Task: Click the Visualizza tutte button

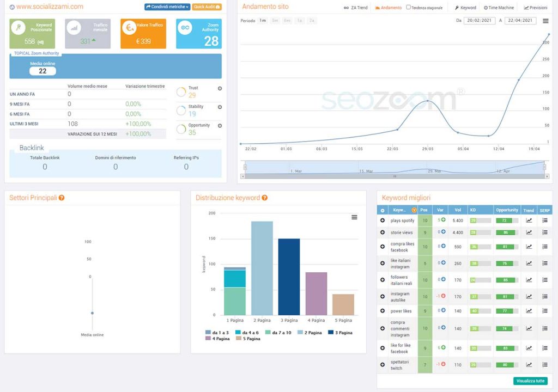Action: [x=530, y=381]
